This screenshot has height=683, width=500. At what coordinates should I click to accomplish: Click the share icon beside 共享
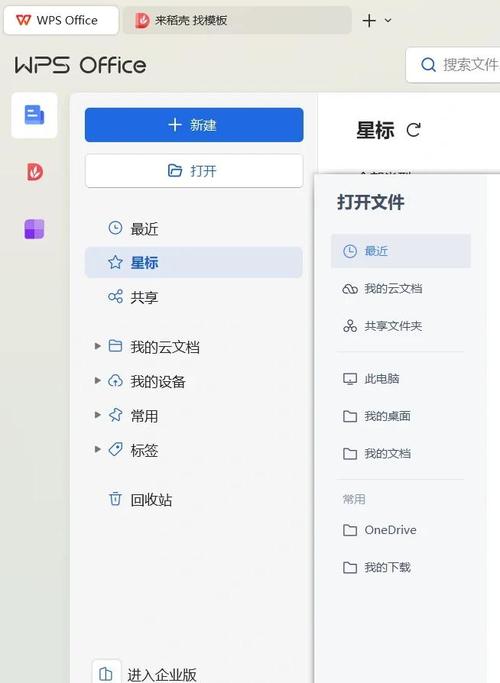pos(115,297)
